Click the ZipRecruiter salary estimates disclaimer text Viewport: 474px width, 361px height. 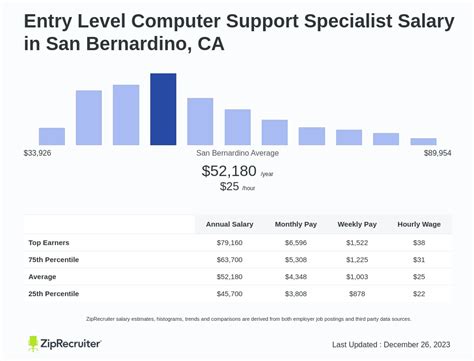click(x=249, y=319)
